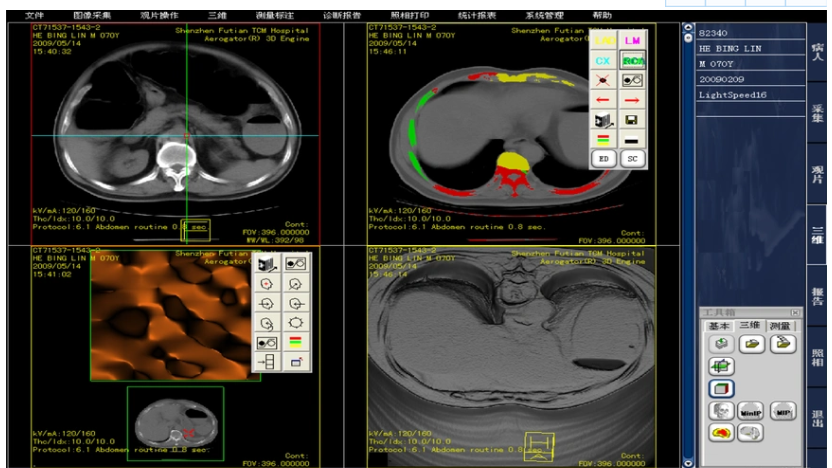The height and width of the screenshot is (468, 832).
Task: Click the import stack icon in toolbox
Action: [x=721, y=344]
